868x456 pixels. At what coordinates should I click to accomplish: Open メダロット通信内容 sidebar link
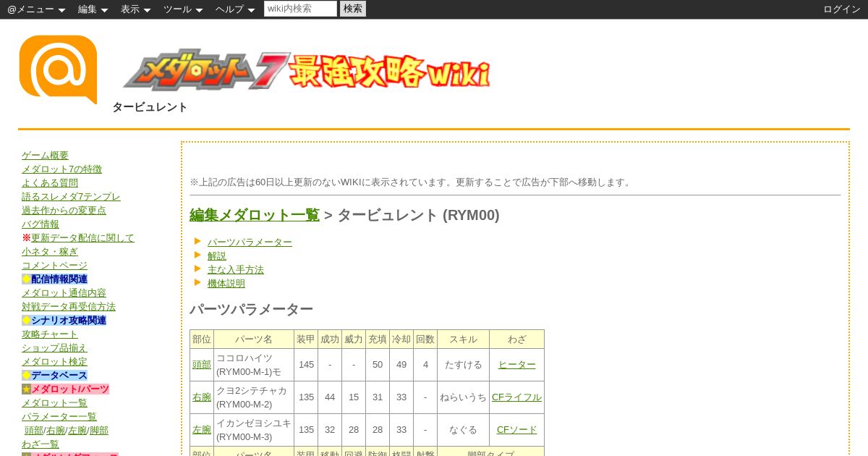point(64,293)
